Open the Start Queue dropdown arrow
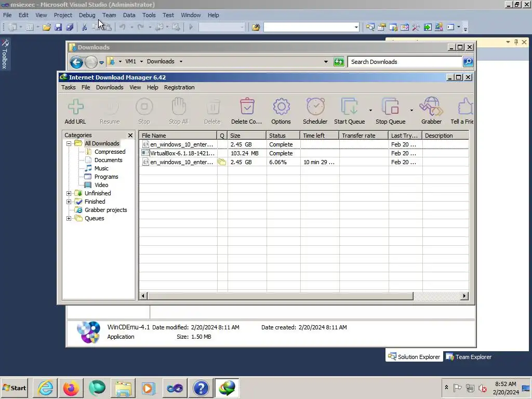Image resolution: width=532 pixels, height=399 pixels. pos(370,110)
